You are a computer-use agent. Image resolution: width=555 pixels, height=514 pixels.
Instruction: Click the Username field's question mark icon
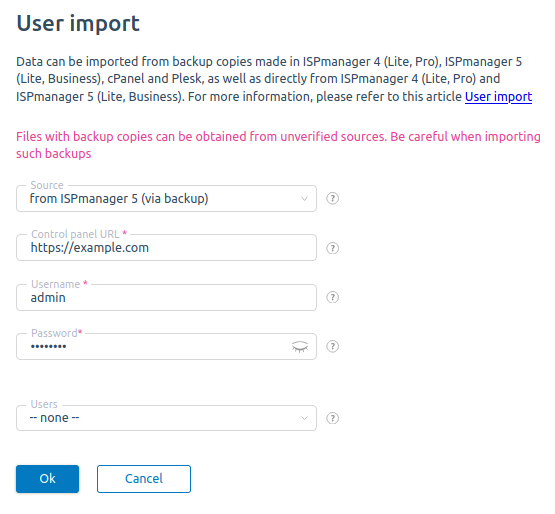click(332, 297)
